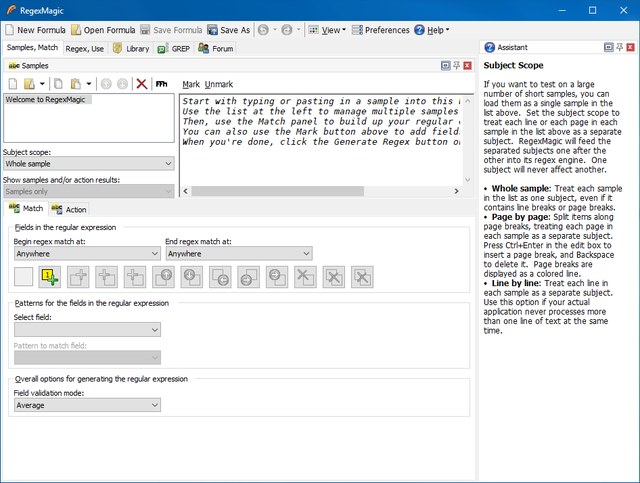Click the New Formula toolbar button
The image size is (640, 483).
click(x=36, y=30)
